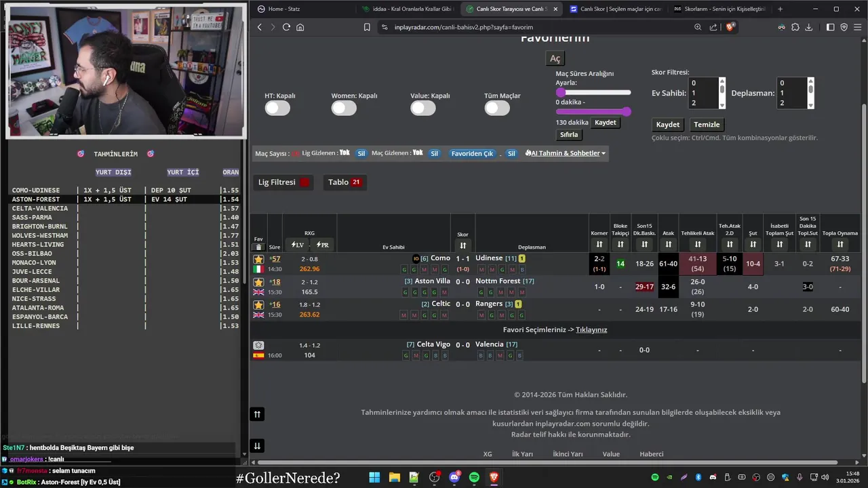This screenshot has height=488, width=868.
Task: Open Brave Shields lion icon
Action: (x=730, y=27)
